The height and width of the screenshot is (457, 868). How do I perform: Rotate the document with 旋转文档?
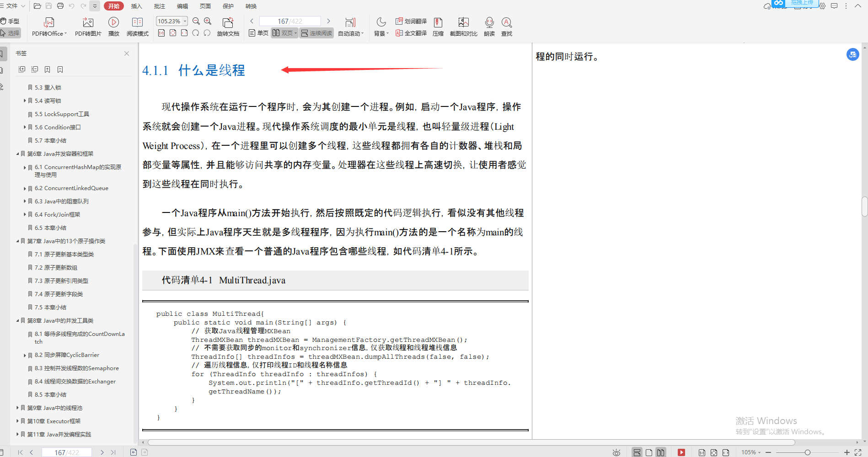coord(228,26)
